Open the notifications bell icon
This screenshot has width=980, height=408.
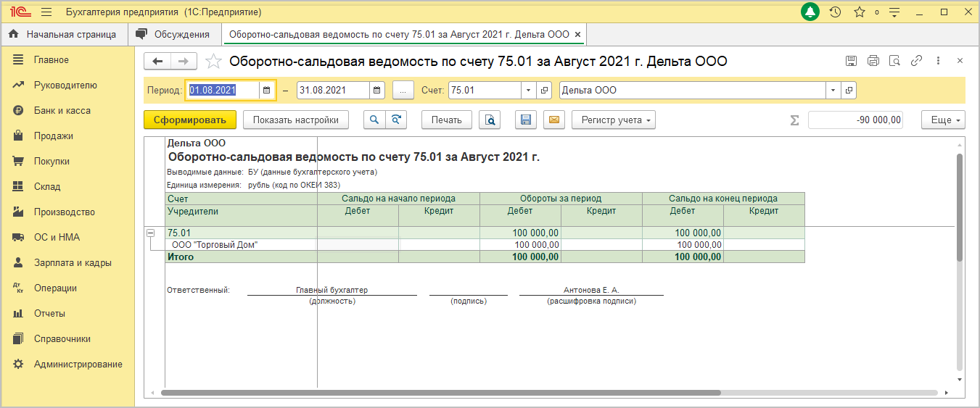pyautogui.click(x=811, y=12)
